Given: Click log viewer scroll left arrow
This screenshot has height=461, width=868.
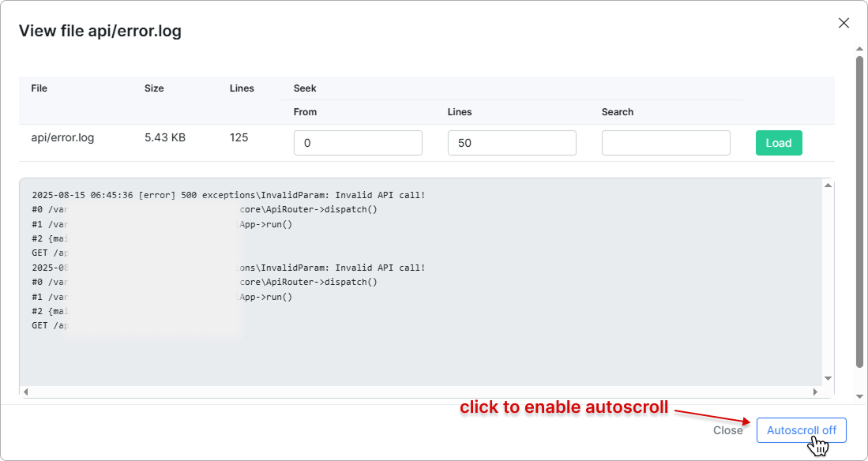Looking at the screenshot, I should click(x=25, y=392).
